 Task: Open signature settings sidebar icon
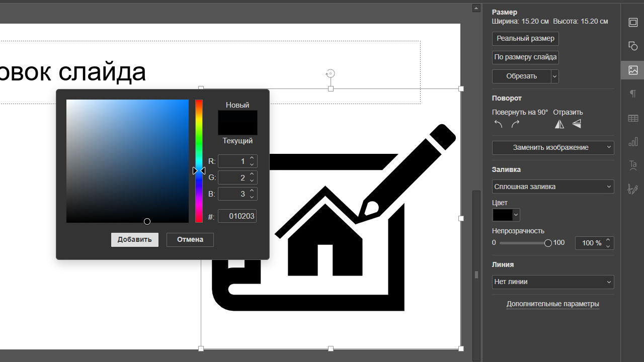click(x=633, y=189)
